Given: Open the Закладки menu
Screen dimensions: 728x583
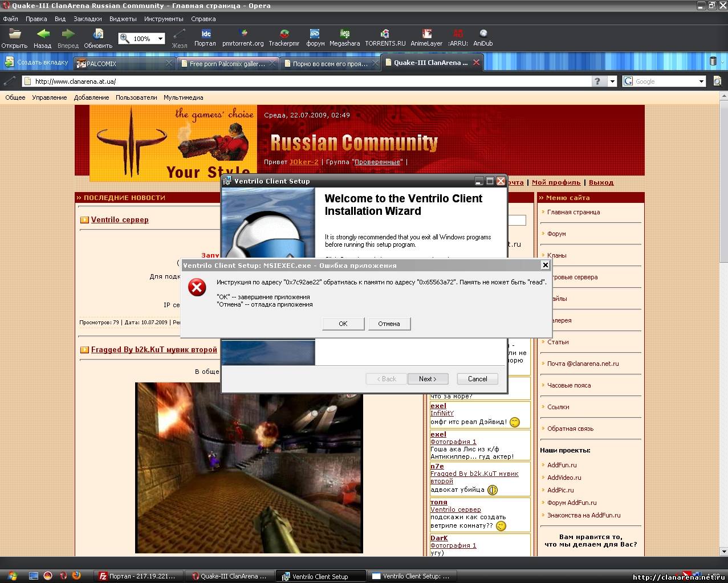Looking at the screenshot, I should pos(87,19).
